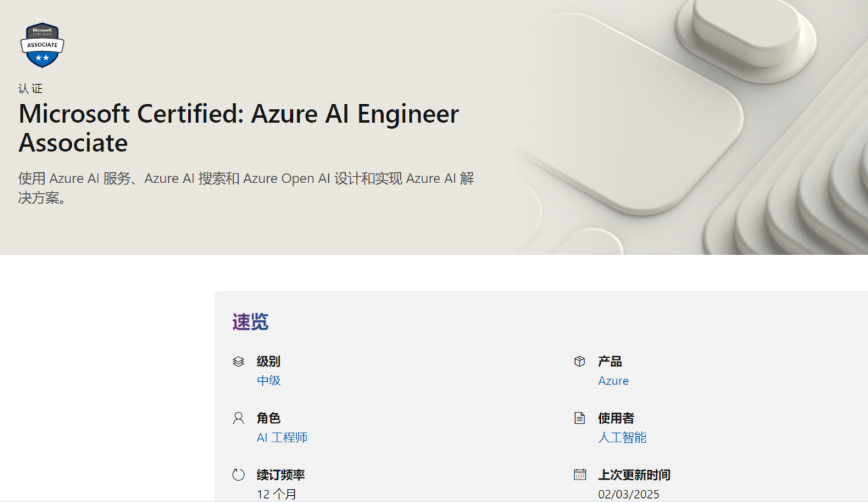Click the cube icon beside 产品
This screenshot has width=868, height=502.
click(580, 362)
